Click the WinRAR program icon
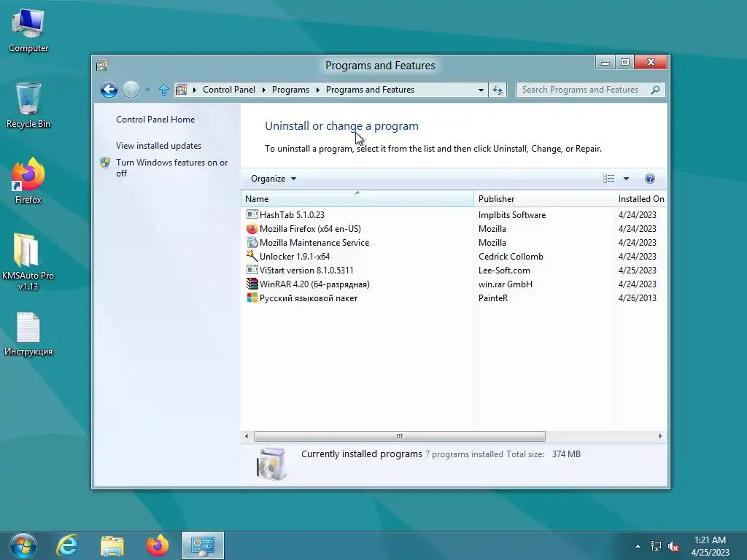 pos(252,284)
